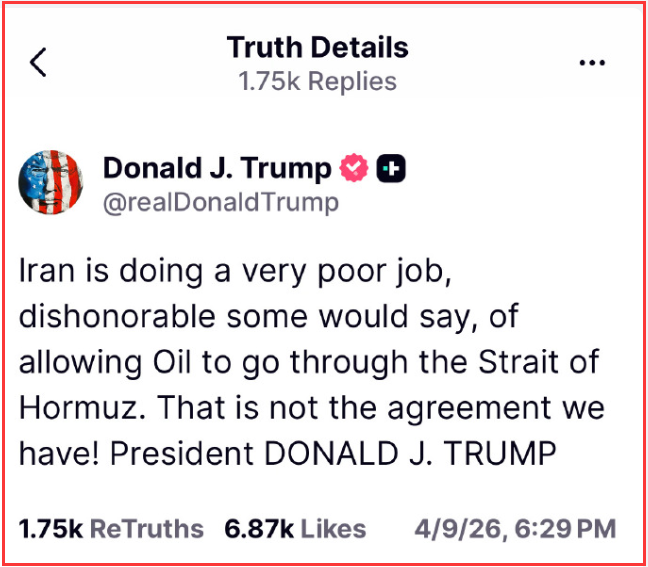Image resolution: width=648 pixels, height=567 pixels.
Task: Click the post text about Iran
Action: (x=312, y=362)
